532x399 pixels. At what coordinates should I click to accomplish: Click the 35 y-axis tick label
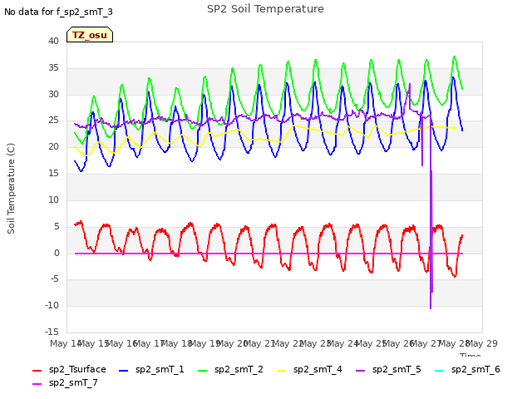pos(53,68)
